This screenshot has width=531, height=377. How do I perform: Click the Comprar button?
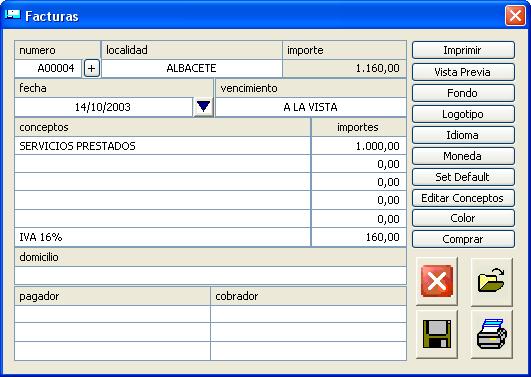point(463,239)
